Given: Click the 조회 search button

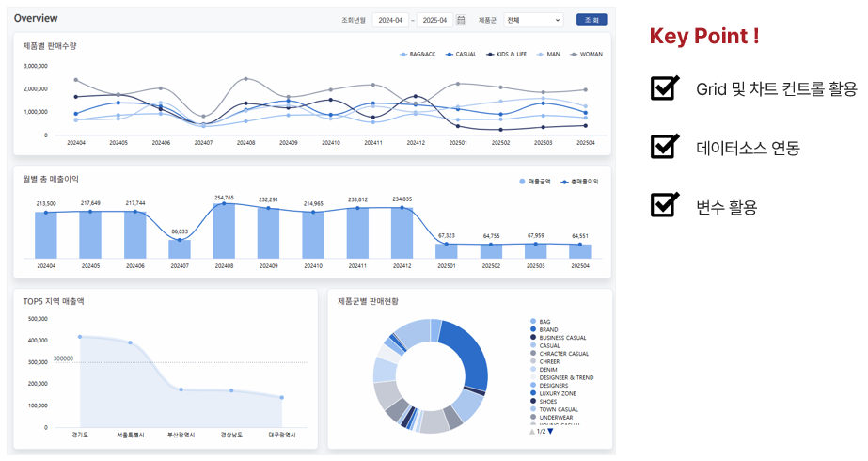Looking at the screenshot, I should click(x=592, y=20).
